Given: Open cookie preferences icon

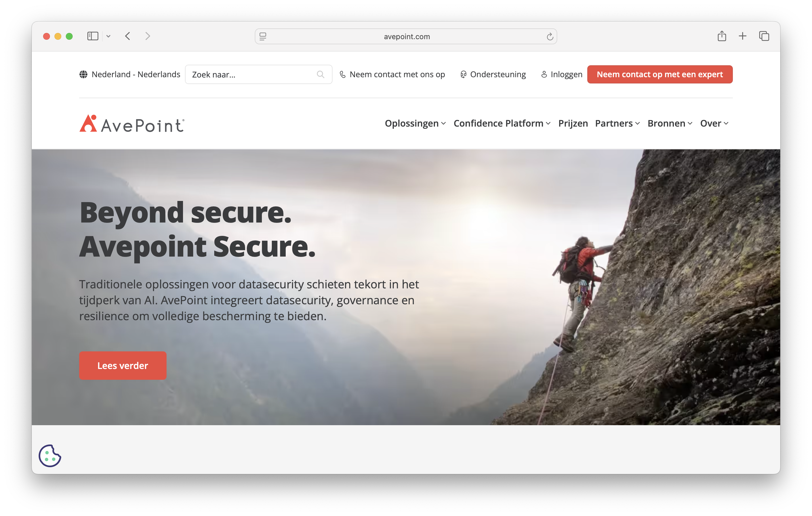Looking at the screenshot, I should click(x=50, y=456).
